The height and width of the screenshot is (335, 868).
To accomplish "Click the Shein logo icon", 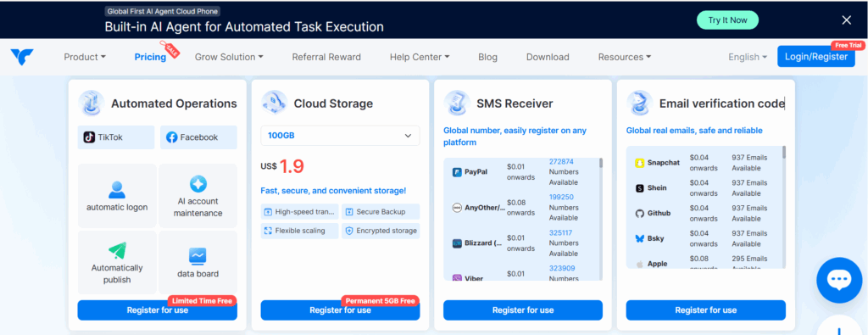I will coord(640,188).
